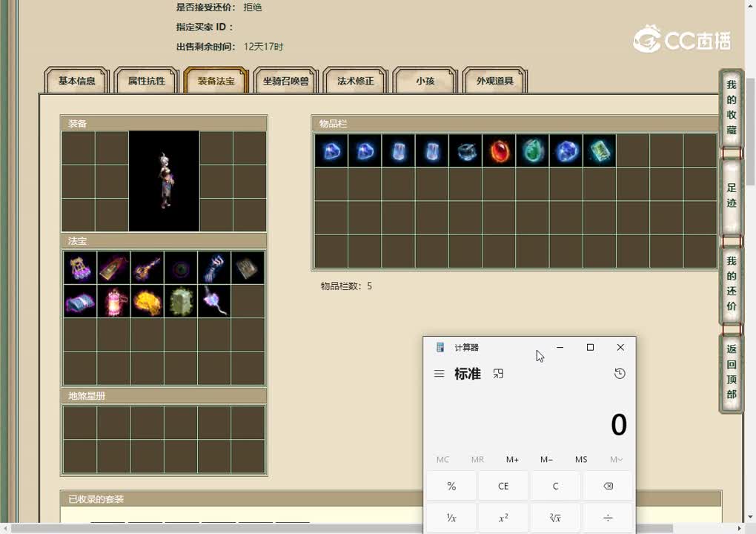The height and width of the screenshot is (534, 756).
Task: Select the fourth inventory item, a pale crystal
Action: click(432, 151)
